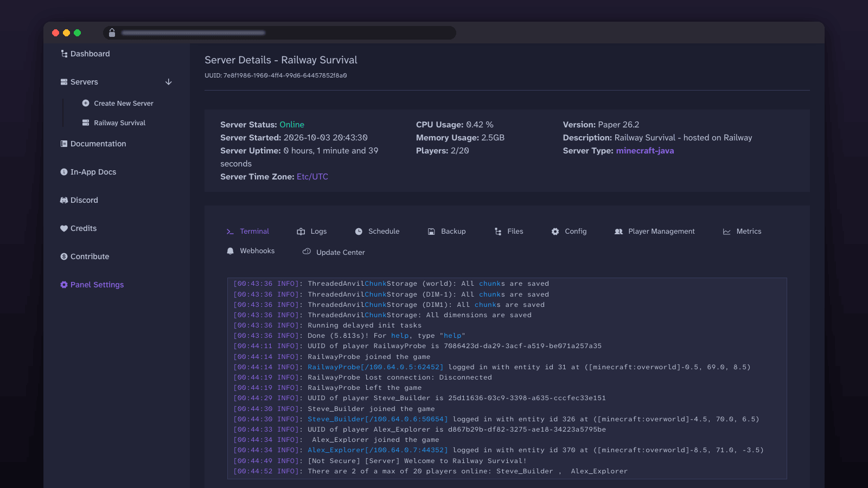Viewport: 868px width, 488px height.
Task: Open Create New Server link
Action: tap(124, 104)
